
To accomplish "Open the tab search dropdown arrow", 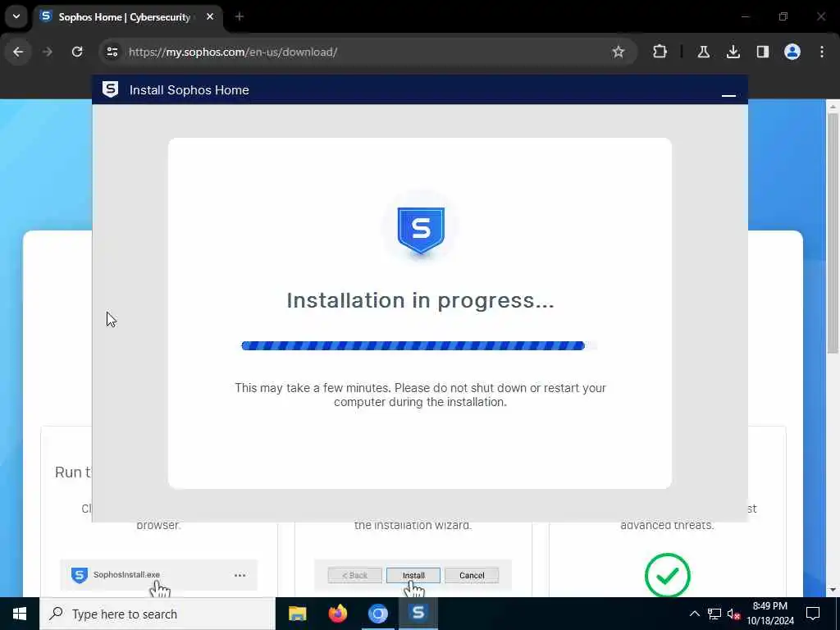I will tap(16, 16).
